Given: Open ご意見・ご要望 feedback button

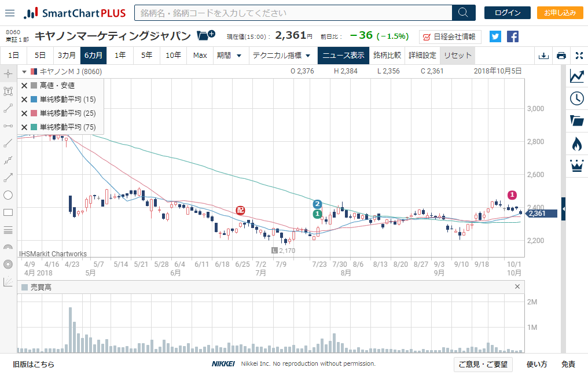Looking at the screenshot, I should 483,364.
